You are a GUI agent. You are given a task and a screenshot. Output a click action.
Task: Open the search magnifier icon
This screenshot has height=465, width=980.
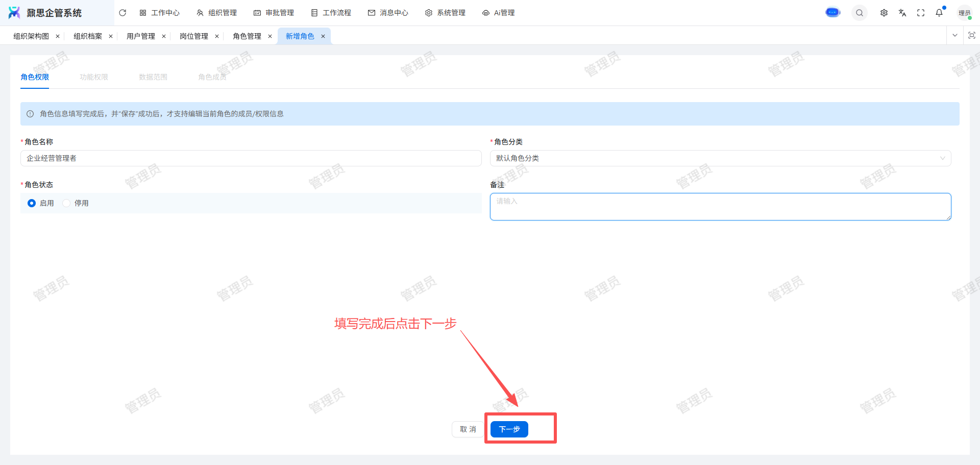860,13
